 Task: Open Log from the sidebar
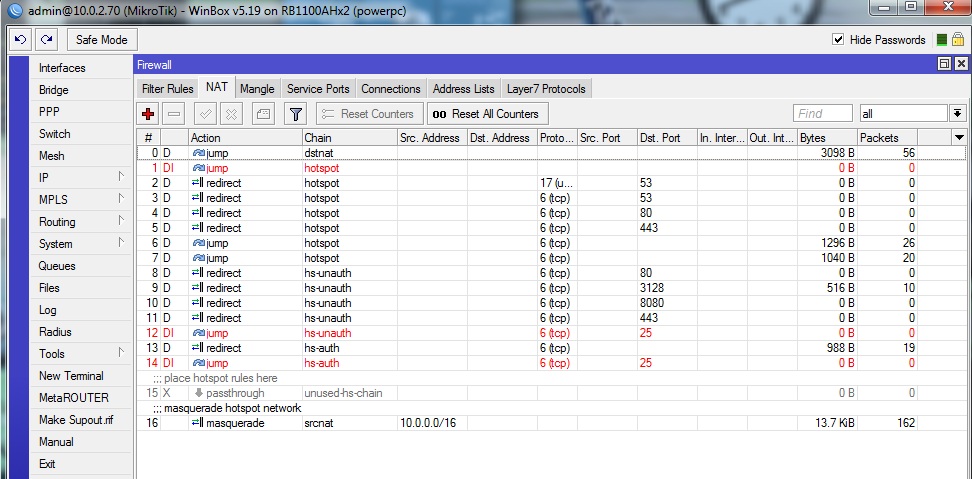click(81, 310)
